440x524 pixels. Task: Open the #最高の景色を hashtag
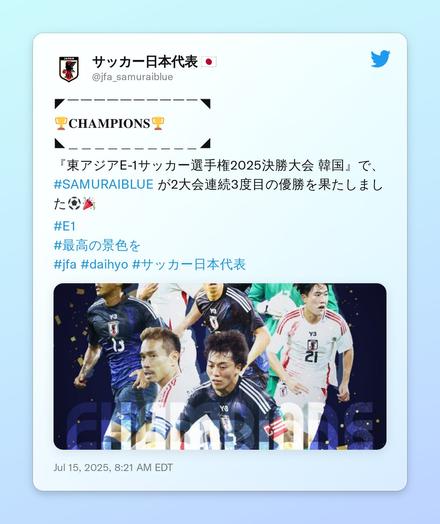pyautogui.click(x=97, y=246)
